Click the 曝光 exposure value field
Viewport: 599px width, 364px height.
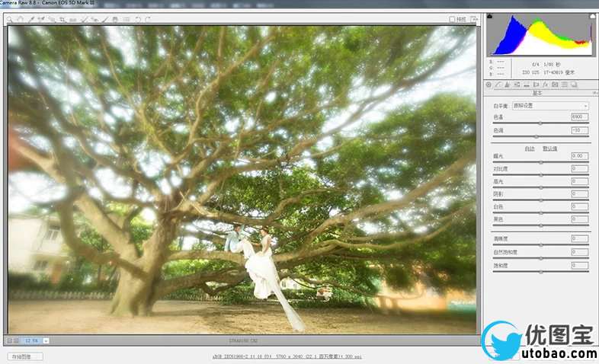(x=579, y=156)
